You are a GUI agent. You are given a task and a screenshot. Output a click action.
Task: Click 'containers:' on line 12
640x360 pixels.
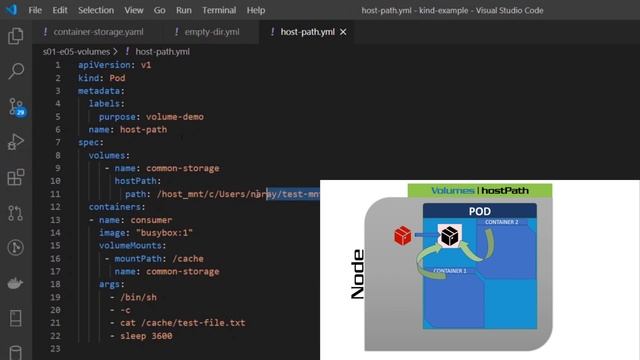tap(117, 207)
